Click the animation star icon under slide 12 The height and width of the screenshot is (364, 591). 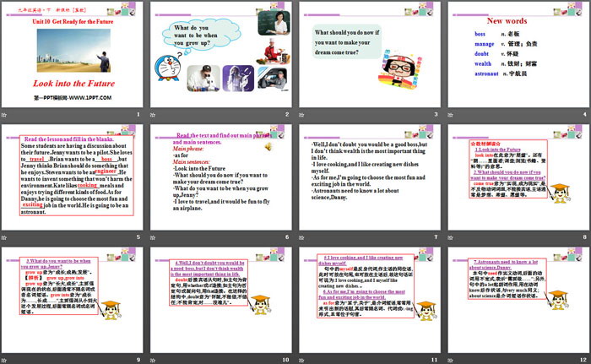(x=450, y=361)
